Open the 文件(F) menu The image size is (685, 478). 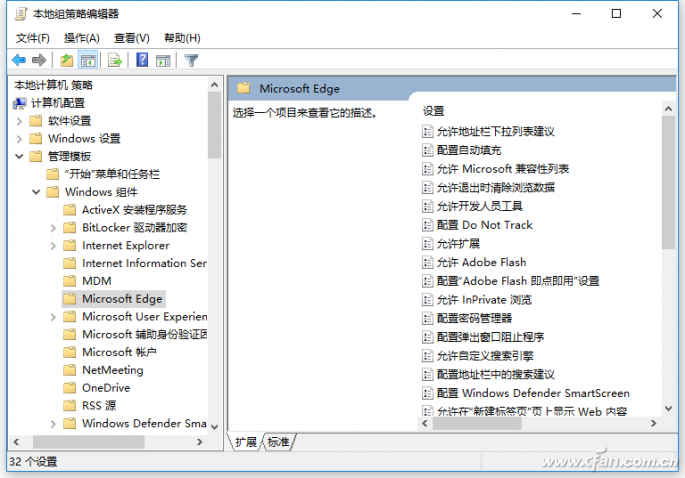click(33, 38)
